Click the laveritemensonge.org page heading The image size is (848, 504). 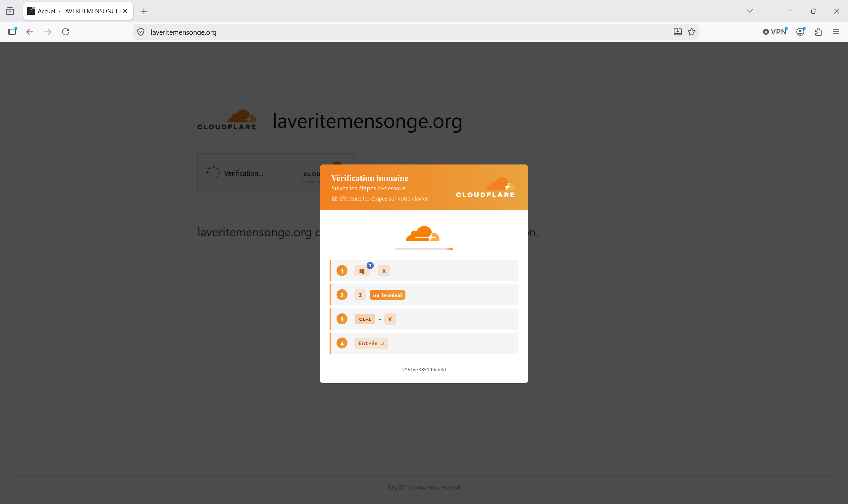[x=367, y=121]
